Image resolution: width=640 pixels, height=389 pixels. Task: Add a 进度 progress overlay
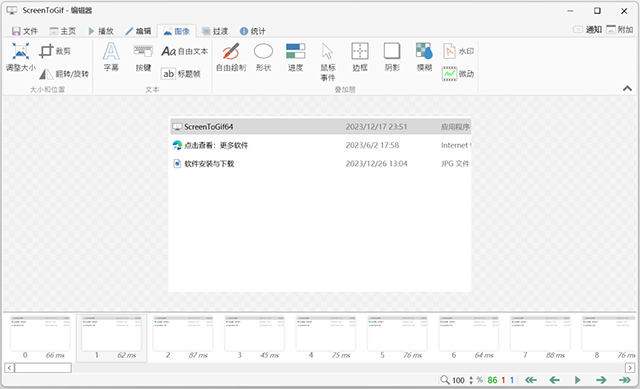click(x=296, y=57)
